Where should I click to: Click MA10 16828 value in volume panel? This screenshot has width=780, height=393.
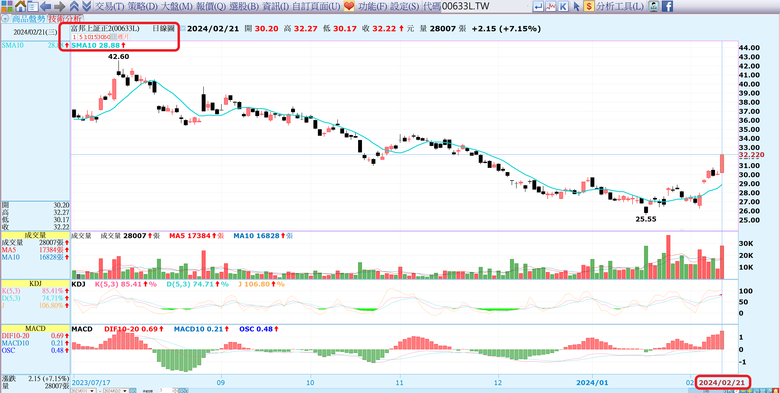coord(257,235)
